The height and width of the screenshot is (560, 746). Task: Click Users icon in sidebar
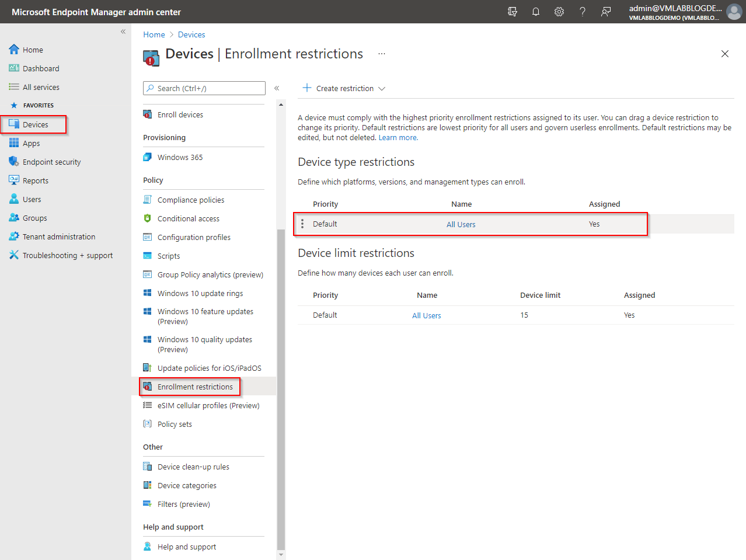[x=14, y=199]
